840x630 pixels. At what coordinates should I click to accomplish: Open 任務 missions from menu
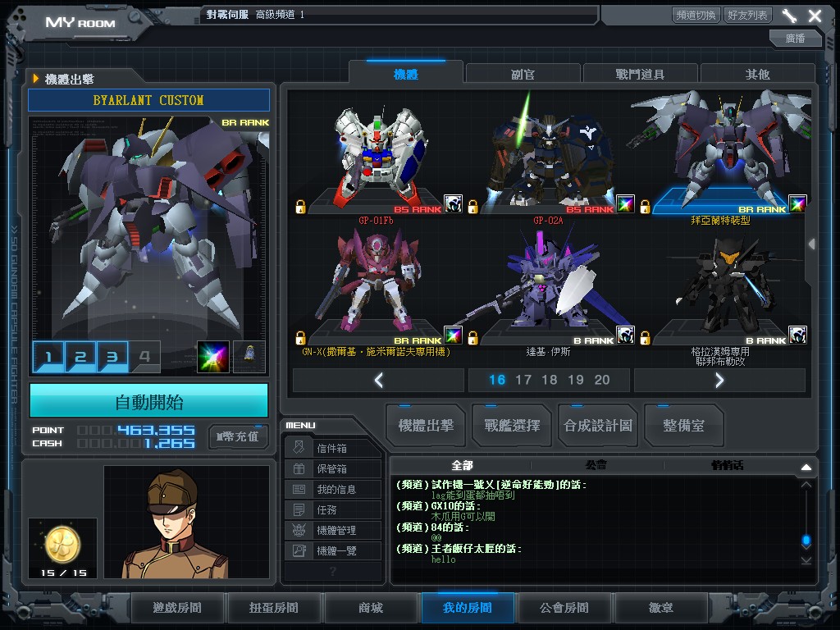point(333,509)
